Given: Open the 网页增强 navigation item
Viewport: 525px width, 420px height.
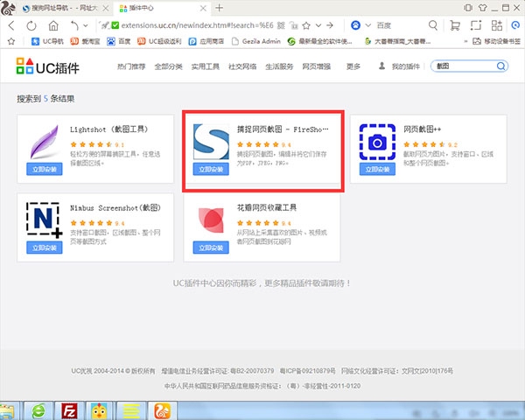Looking at the screenshot, I should 317,66.
